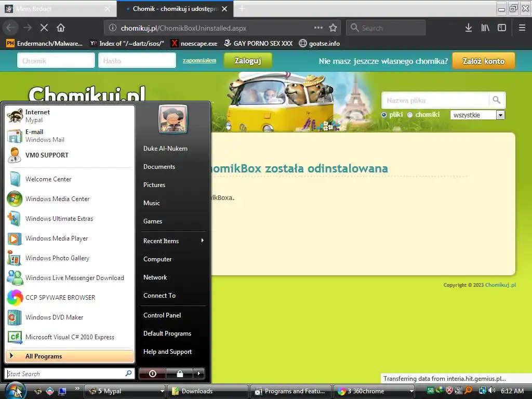The height and width of the screenshot is (399, 532).
Task: Open Default Programs
Action: pos(167,334)
